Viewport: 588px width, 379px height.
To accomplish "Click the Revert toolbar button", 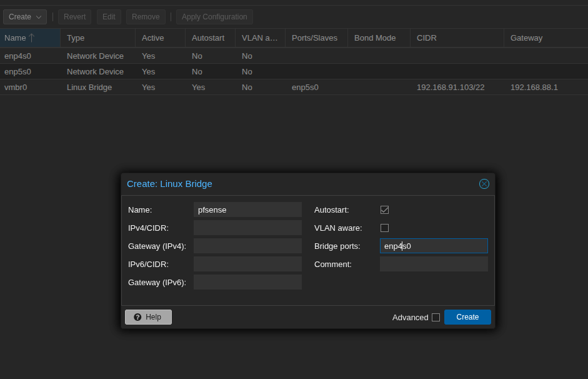I will point(74,17).
